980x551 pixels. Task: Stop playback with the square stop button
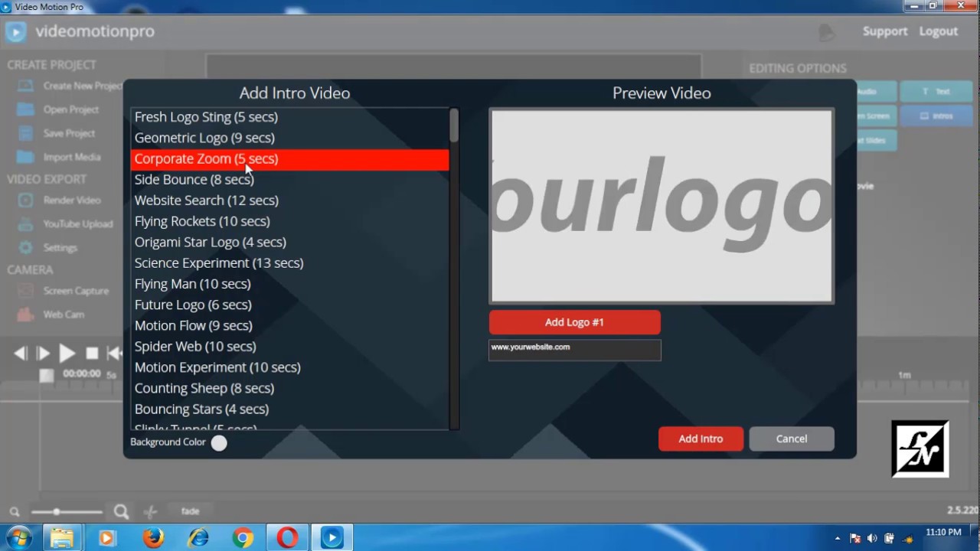92,353
